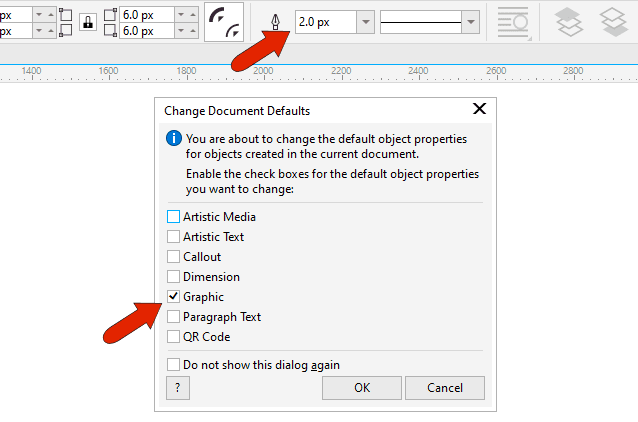The width and height of the screenshot is (638, 422).
Task: Close the Change Document Defaults dialog
Action: click(x=479, y=109)
